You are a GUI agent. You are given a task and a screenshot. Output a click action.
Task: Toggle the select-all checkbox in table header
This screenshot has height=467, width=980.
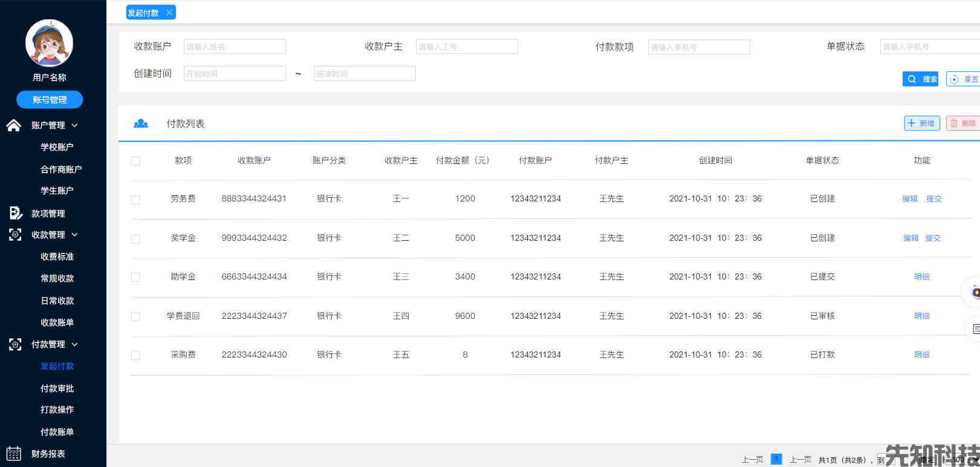135,161
